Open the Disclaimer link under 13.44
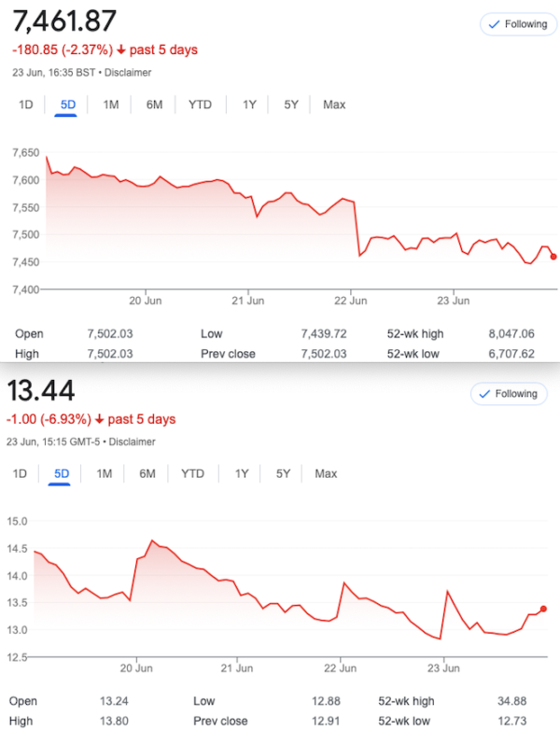 132,442
